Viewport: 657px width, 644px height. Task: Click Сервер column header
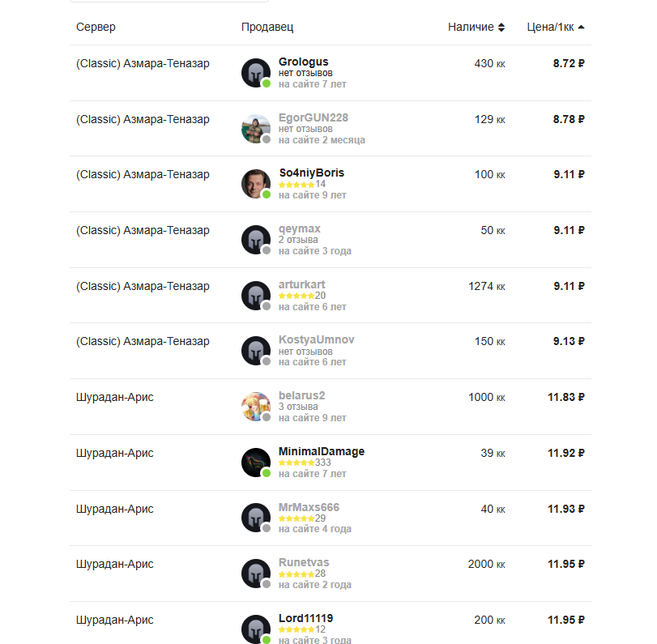pyautogui.click(x=96, y=28)
